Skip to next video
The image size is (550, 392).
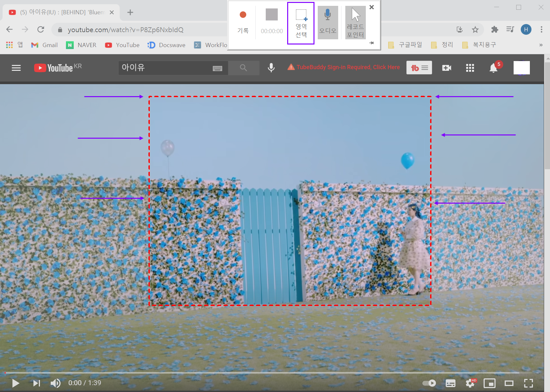pos(36,383)
